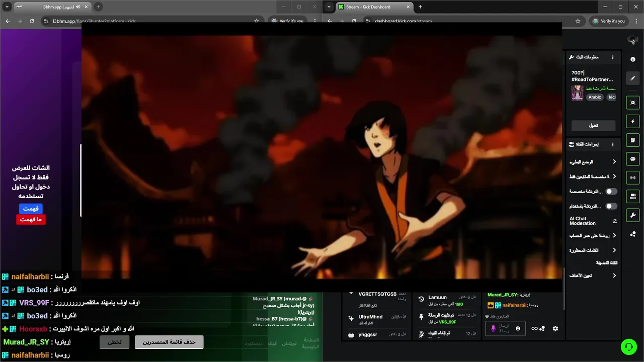Open a new tab in l3bhm.app window
The width and height of the screenshot is (644, 362).
coord(98,7)
